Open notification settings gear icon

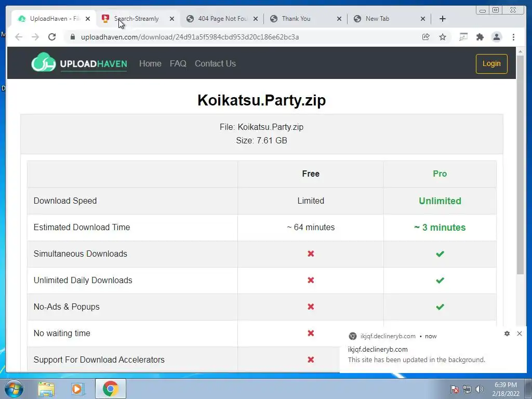click(507, 334)
